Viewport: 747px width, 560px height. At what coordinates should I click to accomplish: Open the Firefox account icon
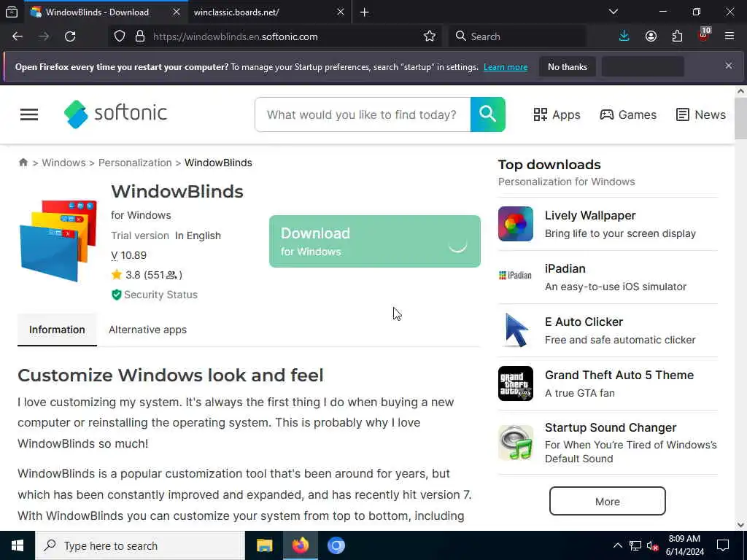point(651,36)
